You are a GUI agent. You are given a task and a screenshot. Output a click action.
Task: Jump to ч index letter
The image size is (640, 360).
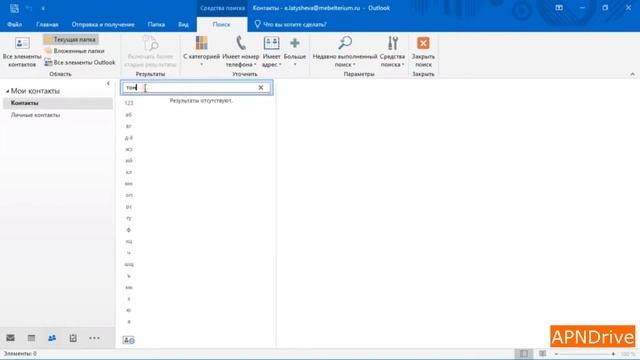129,253
